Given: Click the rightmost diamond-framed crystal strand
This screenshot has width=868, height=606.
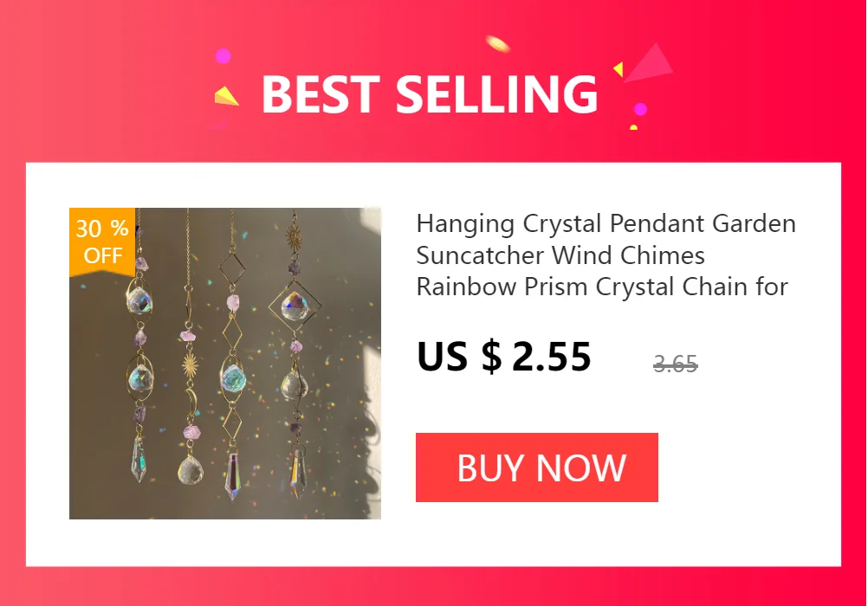Looking at the screenshot, I should [x=295, y=354].
